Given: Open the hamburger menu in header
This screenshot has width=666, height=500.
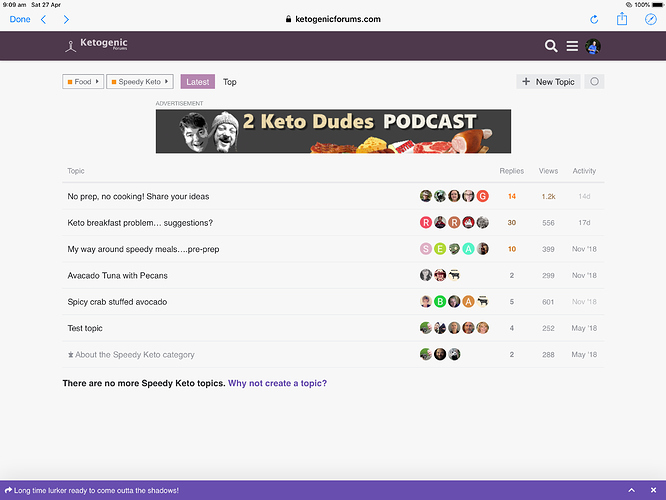Looking at the screenshot, I should (x=572, y=46).
